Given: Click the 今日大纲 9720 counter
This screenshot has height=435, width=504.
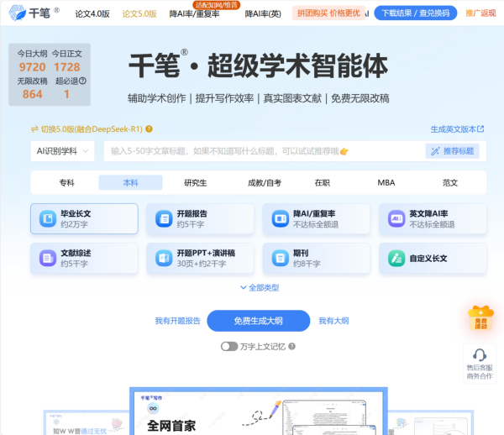Looking at the screenshot, I should [33, 61].
